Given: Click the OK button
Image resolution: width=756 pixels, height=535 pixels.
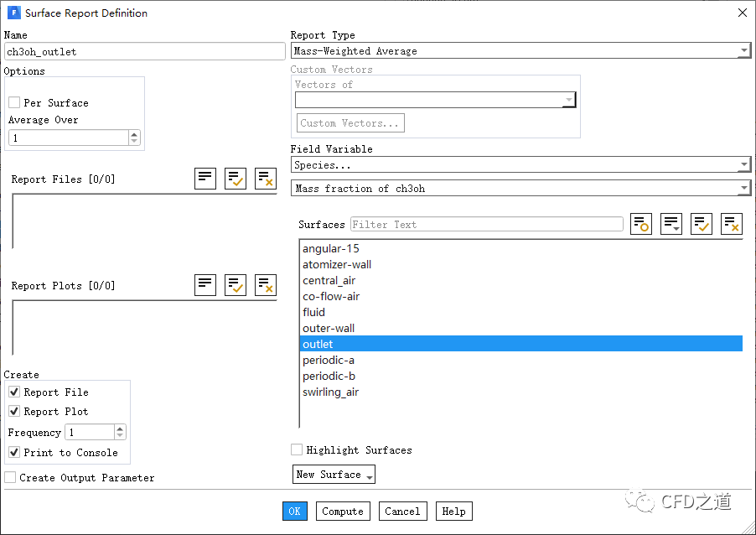Looking at the screenshot, I should (x=295, y=512).
